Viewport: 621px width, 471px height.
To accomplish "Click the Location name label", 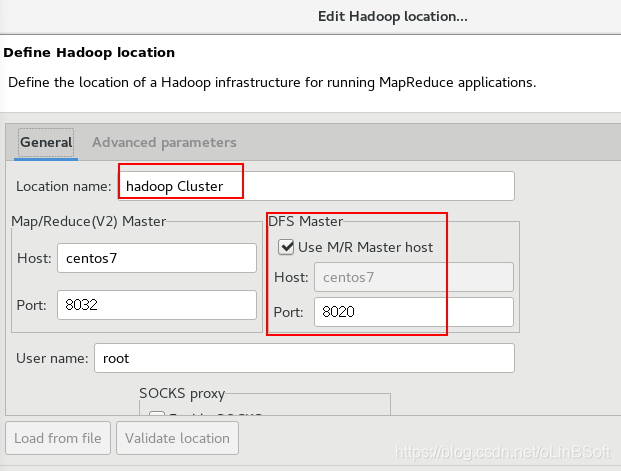I will pyautogui.click(x=64, y=186).
